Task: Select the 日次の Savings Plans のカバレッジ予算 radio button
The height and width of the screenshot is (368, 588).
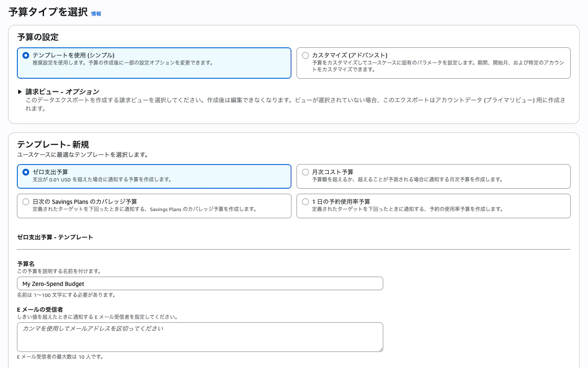Action: [x=25, y=201]
